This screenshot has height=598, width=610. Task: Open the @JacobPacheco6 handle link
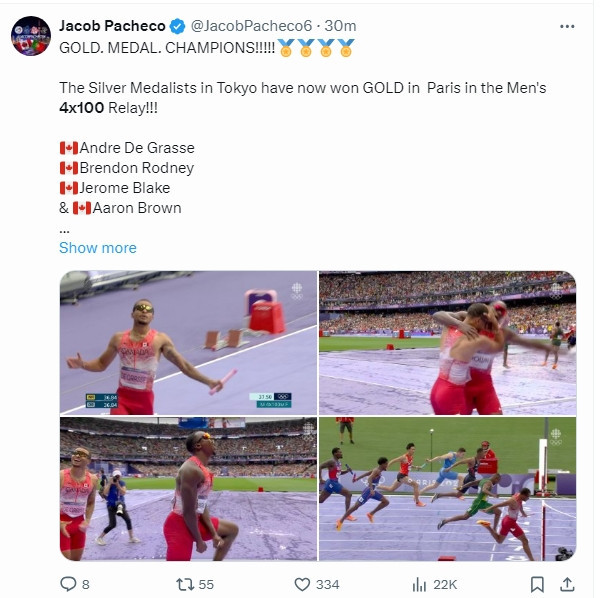pyautogui.click(x=251, y=26)
